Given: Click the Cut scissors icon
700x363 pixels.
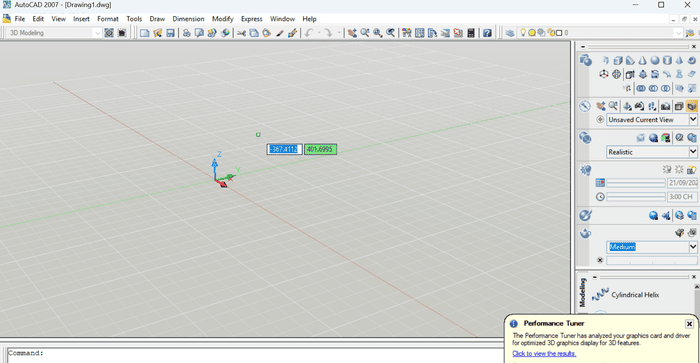Looking at the screenshot, I should click(241, 33).
